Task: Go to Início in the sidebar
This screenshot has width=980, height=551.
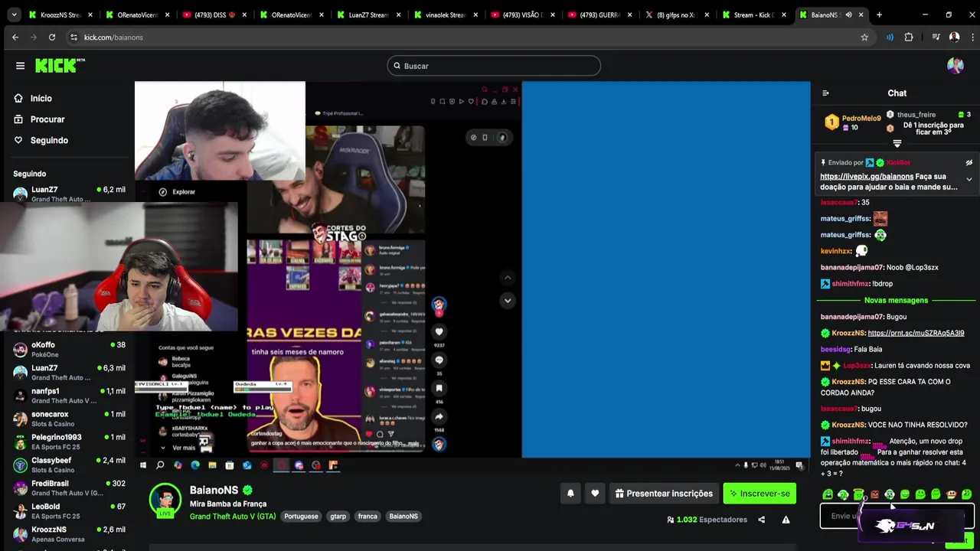Action: 41,98
